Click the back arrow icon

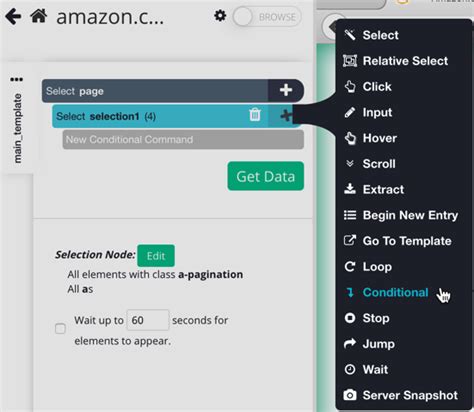coord(13,16)
